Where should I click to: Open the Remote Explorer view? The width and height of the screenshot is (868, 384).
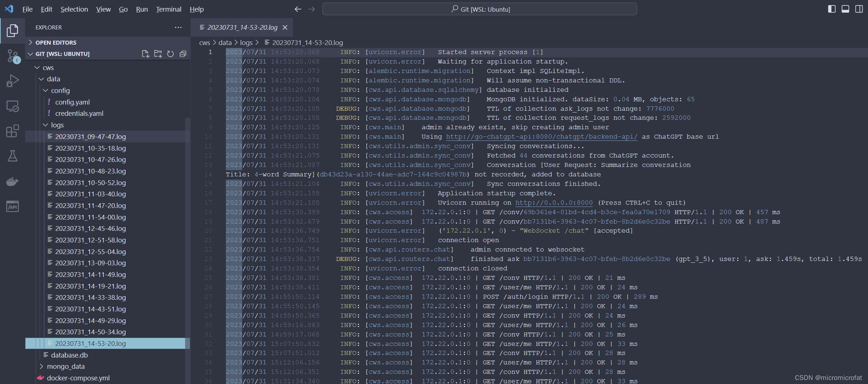click(x=13, y=106)
